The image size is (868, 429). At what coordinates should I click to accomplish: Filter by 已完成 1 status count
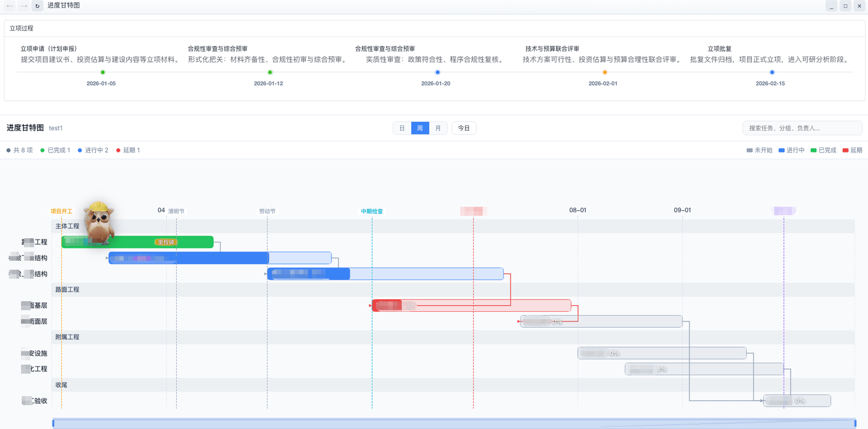tap(55, 150)
